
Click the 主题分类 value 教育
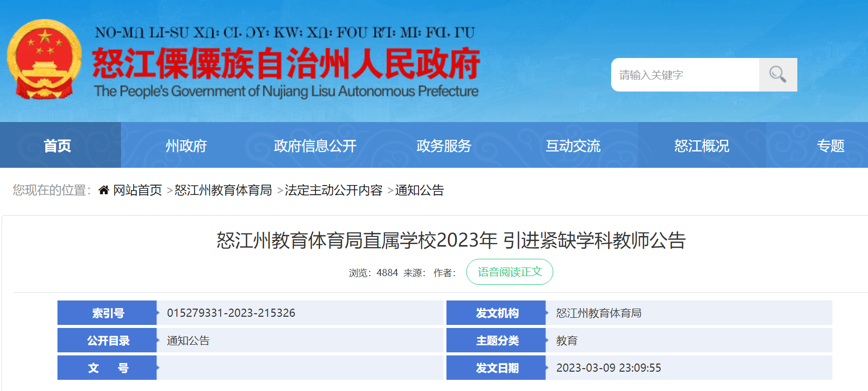click(x=566, y=341)
